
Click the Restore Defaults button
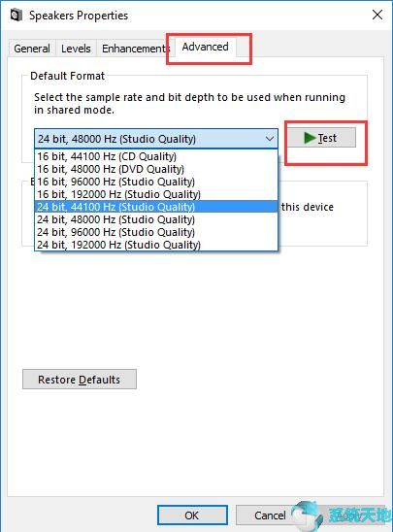(x=80, y=380)
